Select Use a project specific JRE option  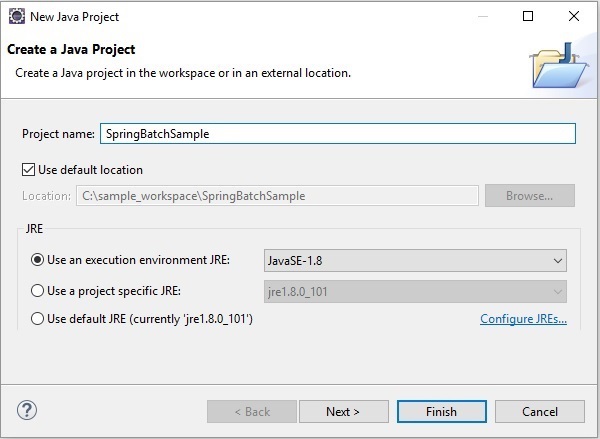[x=38, y=290]
